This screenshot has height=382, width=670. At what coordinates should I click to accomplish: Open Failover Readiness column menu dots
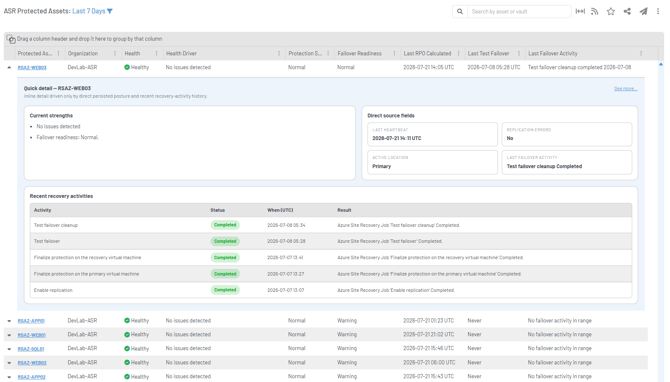394,53
